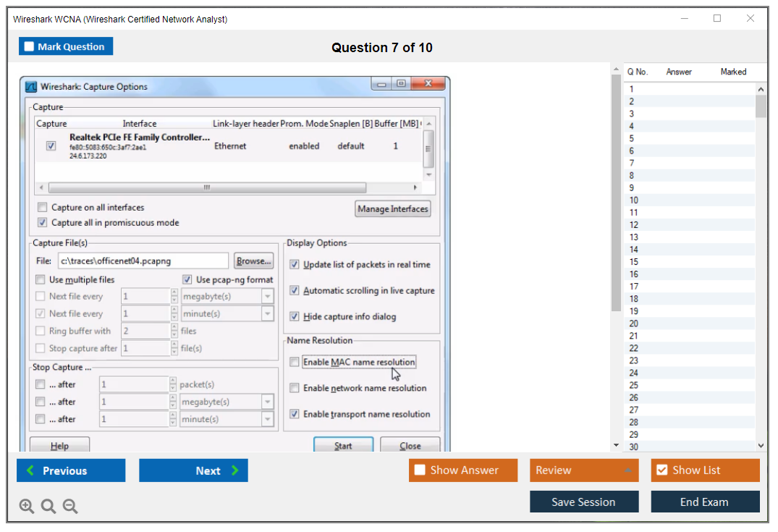Click the reset zoom magnifier icon
Screen dimensions: 778x532
coord(48,507)
